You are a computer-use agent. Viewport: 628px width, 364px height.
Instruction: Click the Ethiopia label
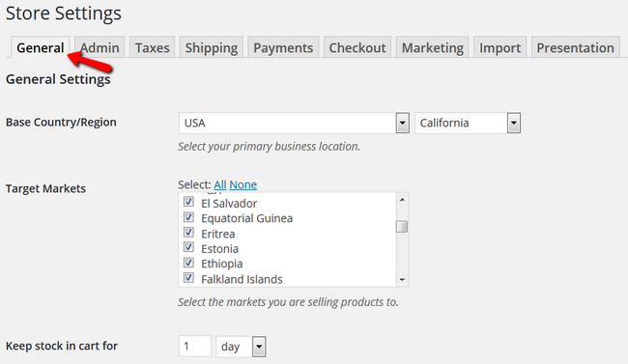coord(222,264)
